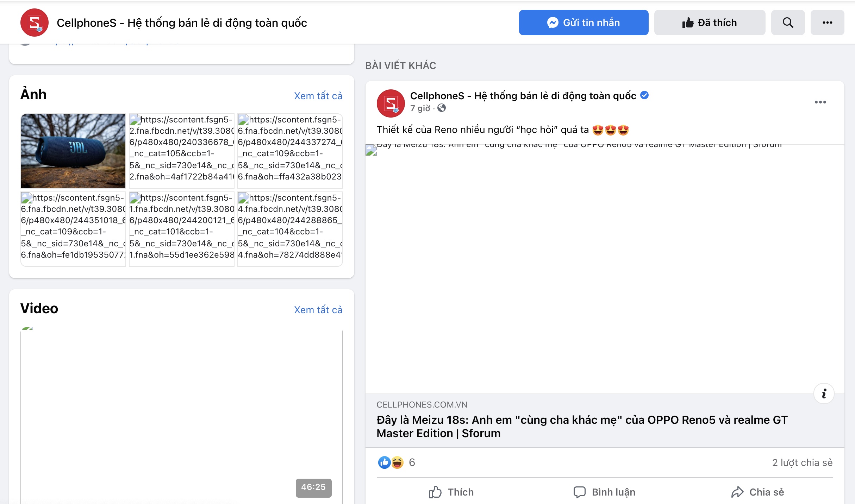View the 6 reactions count
855x504 pixels.
tap(412, 462)
